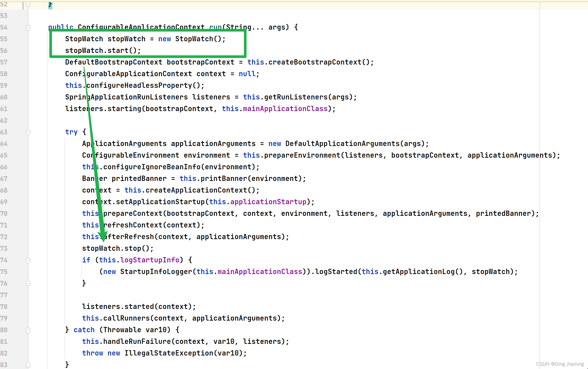Click 'listeners.starting' call on line 61
The width and height of the screenshot is (588, 369).
pyautogui.click(x=103, y=109)
